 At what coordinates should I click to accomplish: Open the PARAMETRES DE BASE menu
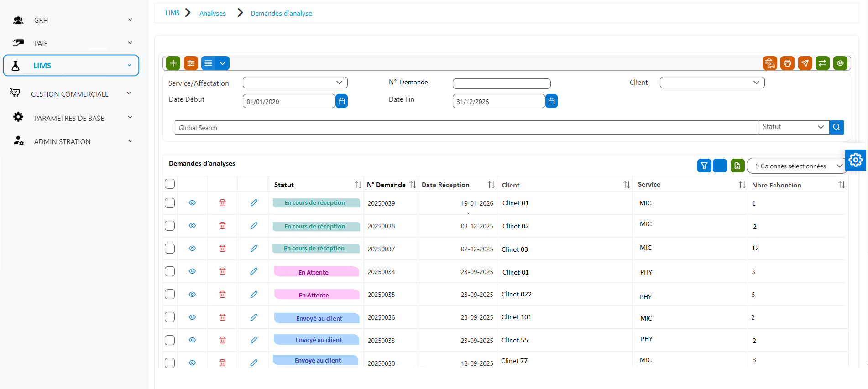click(71, 118)
